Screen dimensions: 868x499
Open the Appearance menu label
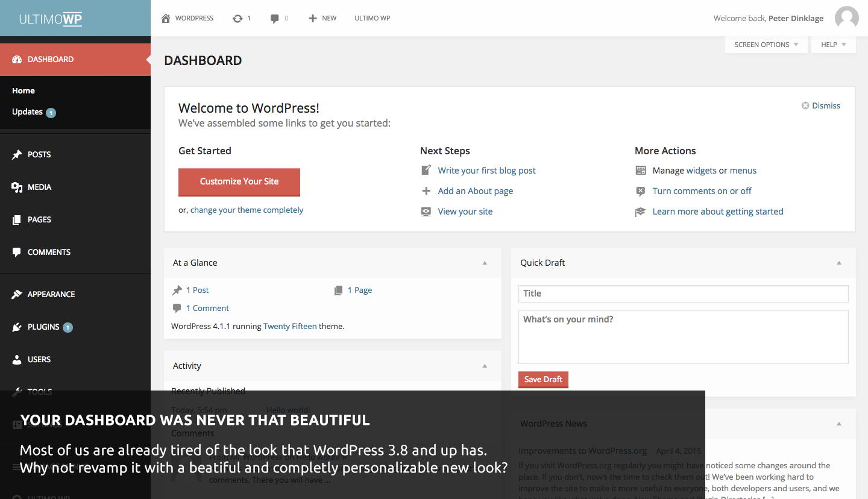[x=51, y=295]
